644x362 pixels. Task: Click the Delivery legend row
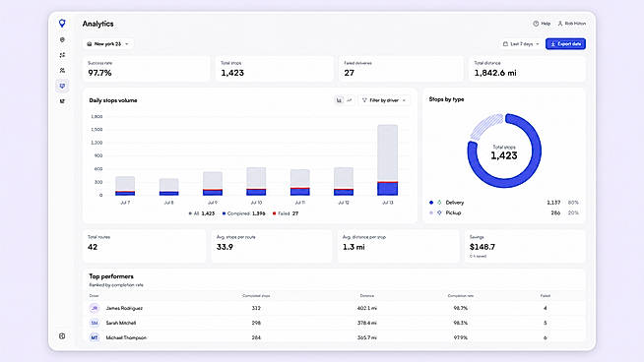504,203
